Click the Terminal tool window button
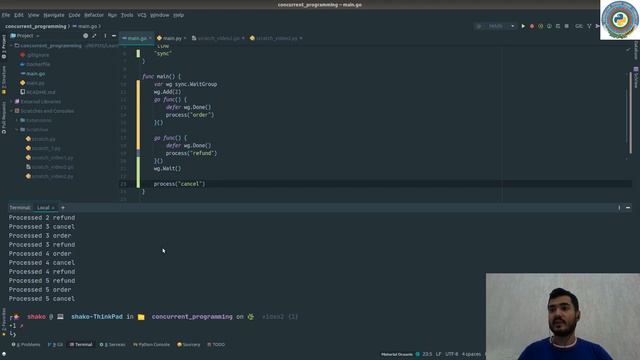640x360 pixels. 81,344
